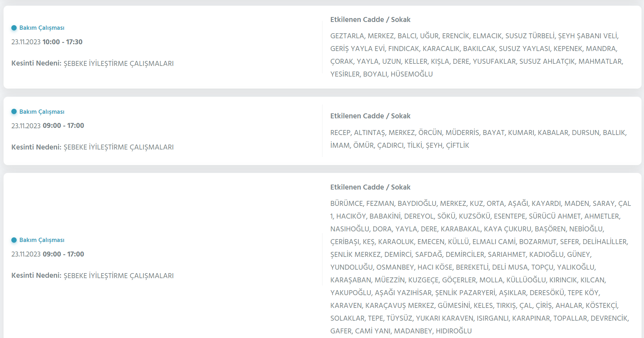Click the 09:00 - 17:00 time in the BÜRÜMCE card
644x338 pixels.
pos(63,254)
